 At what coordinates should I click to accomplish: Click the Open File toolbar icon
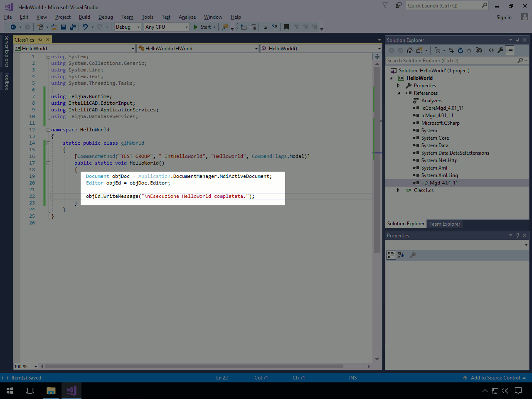click(x=54, y=27)
